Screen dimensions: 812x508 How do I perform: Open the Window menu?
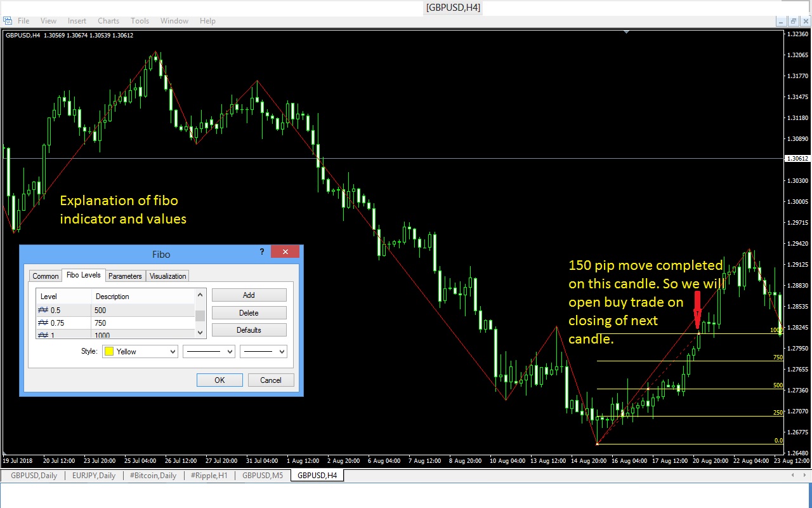174,21
